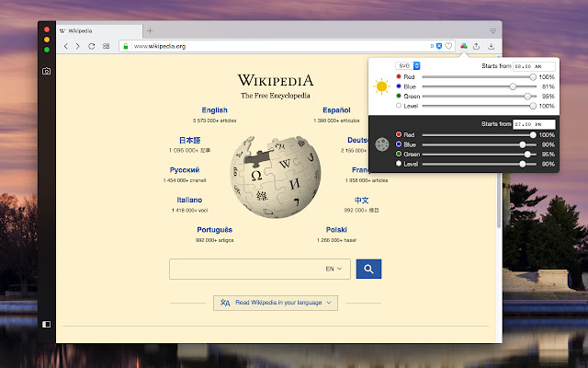The width and height of the screenshot is (588, 368).
Task: Edit the daytime Starts from time field
Action: [534, 66]
